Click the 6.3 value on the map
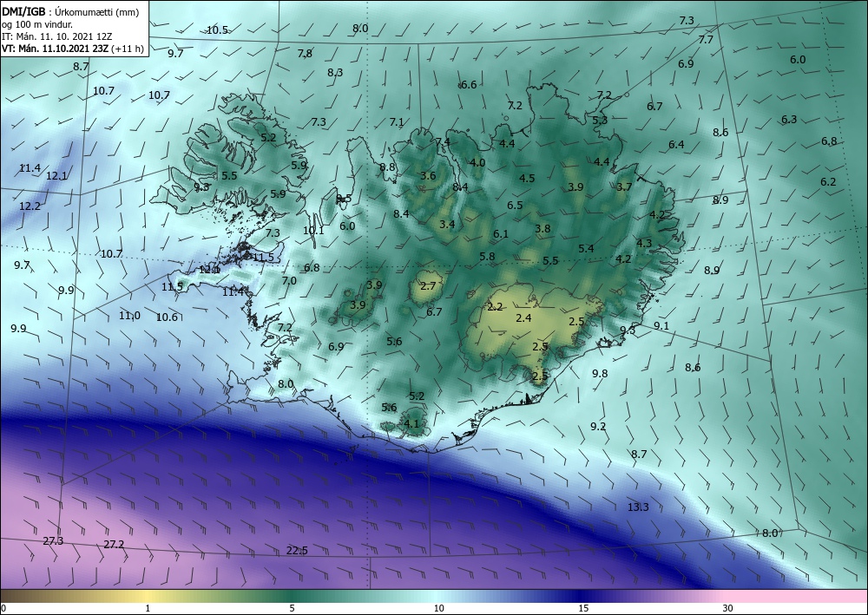 789,120
